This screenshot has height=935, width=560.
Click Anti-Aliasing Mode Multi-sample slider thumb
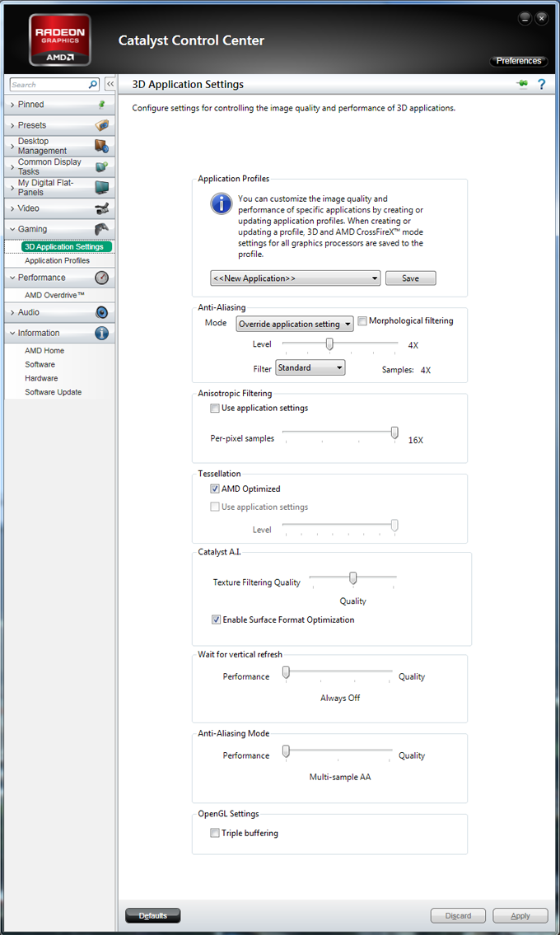click(x=287, y=750)
